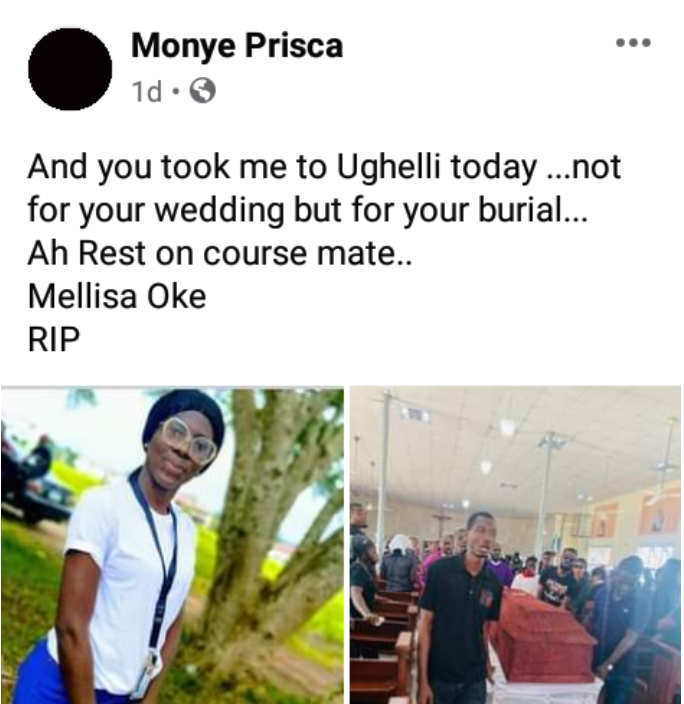Click the line 'Ah Rest on course mate..'
684x704 pixels.
(219, 253)
